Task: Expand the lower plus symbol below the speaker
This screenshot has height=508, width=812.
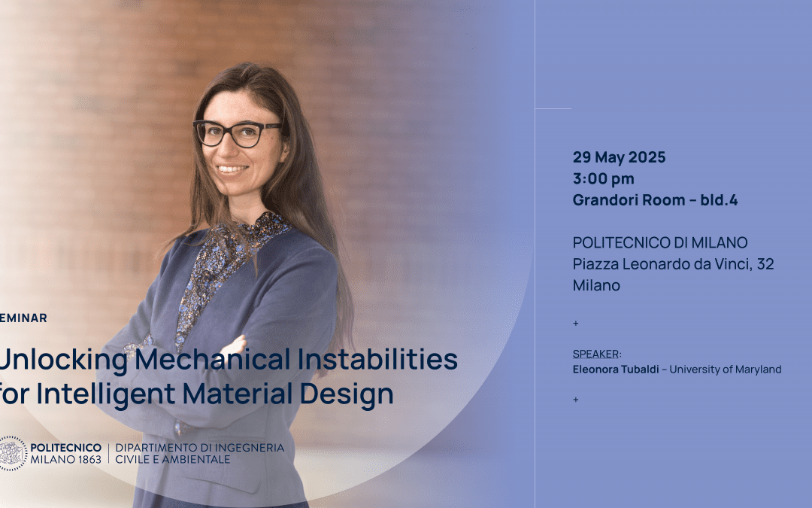Action: pyautogui.click(x=576, y=400)
